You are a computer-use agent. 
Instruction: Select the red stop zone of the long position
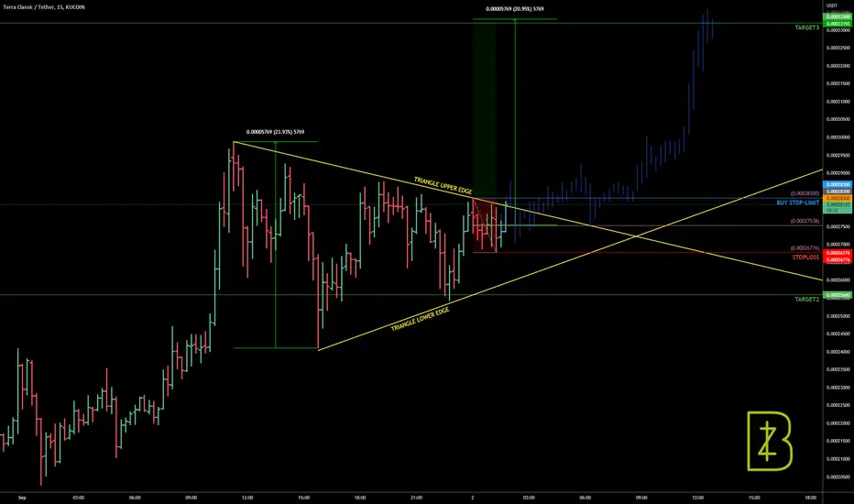(484, 225)
